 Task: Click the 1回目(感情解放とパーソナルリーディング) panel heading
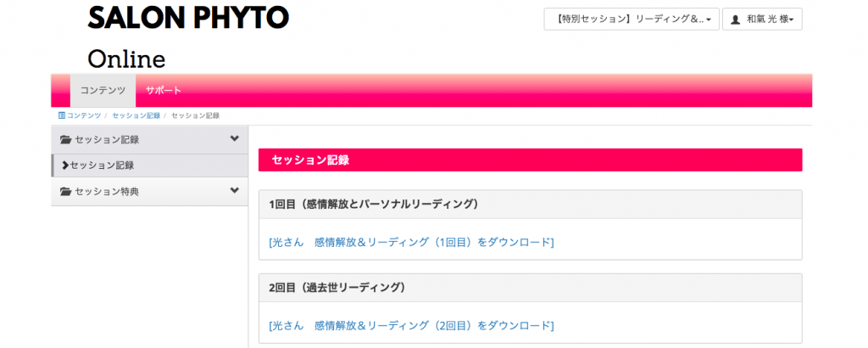coord(531,205)
